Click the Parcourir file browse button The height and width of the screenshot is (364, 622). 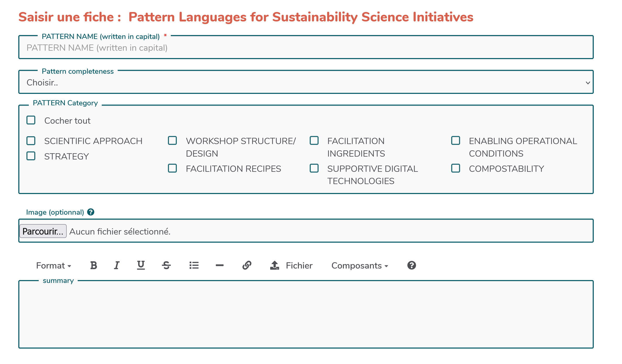(43, 231)
